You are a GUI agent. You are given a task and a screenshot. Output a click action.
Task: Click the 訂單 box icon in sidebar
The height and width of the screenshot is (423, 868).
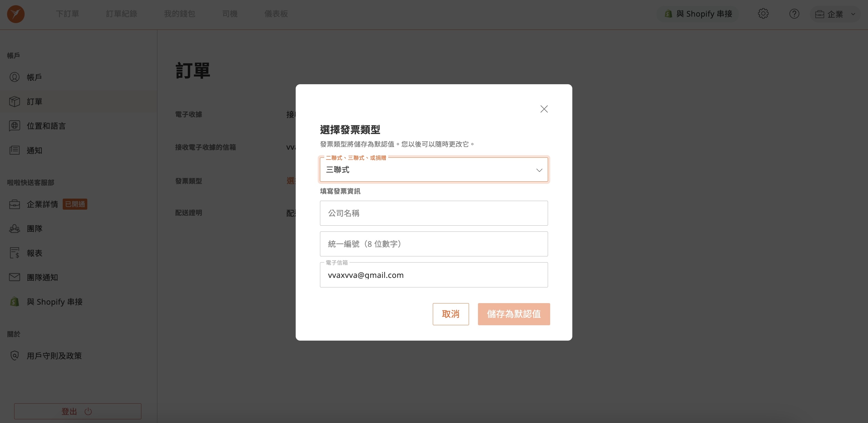tap(14, 101)
